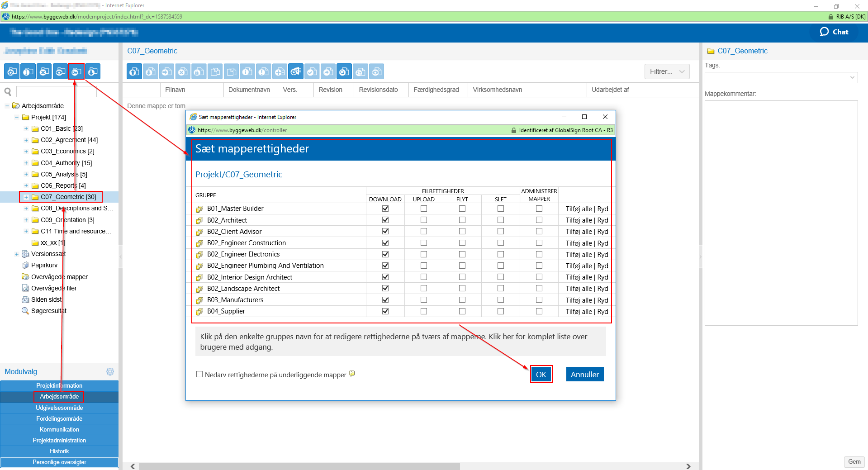The image size is (868, 470).
Task: Open the Filtrer dropdown
Action: [x=667, y=71]
